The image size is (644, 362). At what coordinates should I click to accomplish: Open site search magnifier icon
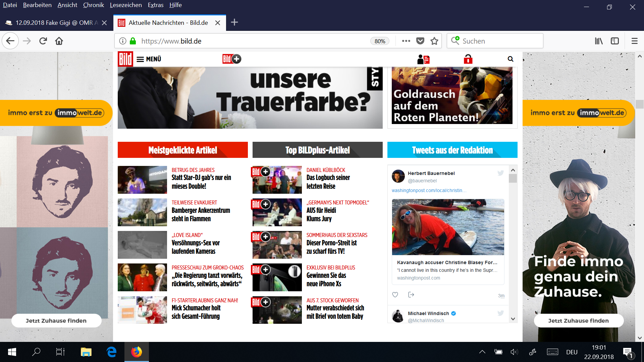[511, 59]
